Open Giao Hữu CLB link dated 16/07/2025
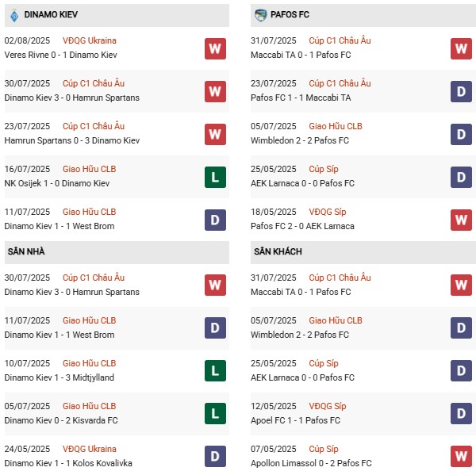476x475 pixels. tap(89, 169)
